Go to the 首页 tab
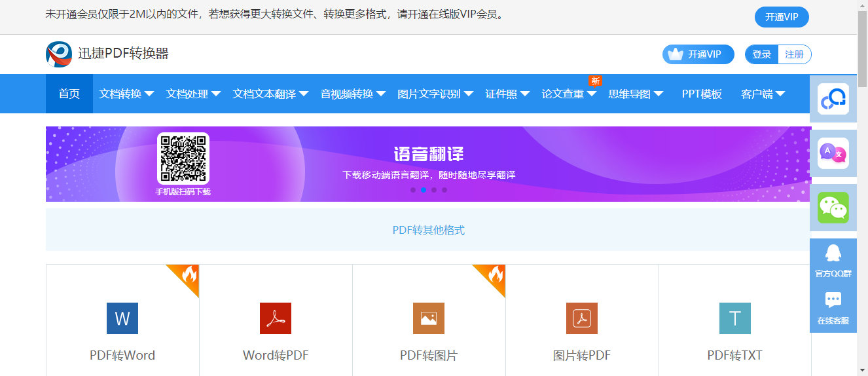The height and width of the screenshot is (376, 868). tap(69, 94)
